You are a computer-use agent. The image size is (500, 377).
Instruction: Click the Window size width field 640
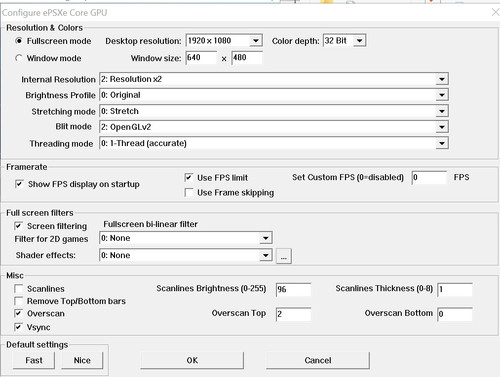tap(201, 58)
